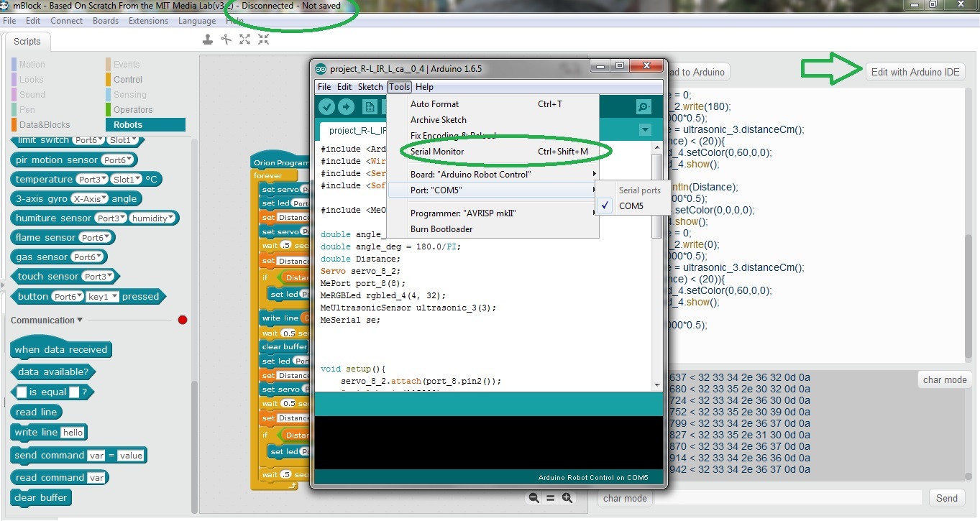Screen dimensions: 980x521
Task: Choose Archive Sketch in Tools menu
Action: 493,120
